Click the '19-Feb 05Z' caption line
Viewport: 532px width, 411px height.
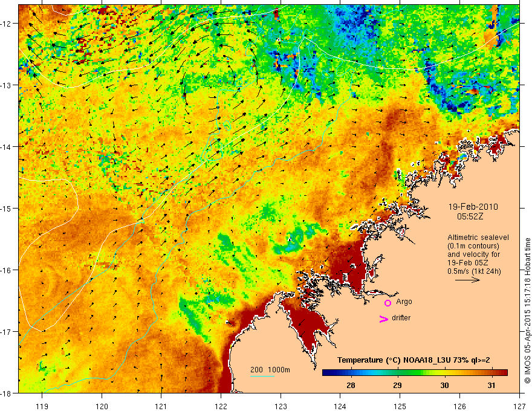[468, 263]
